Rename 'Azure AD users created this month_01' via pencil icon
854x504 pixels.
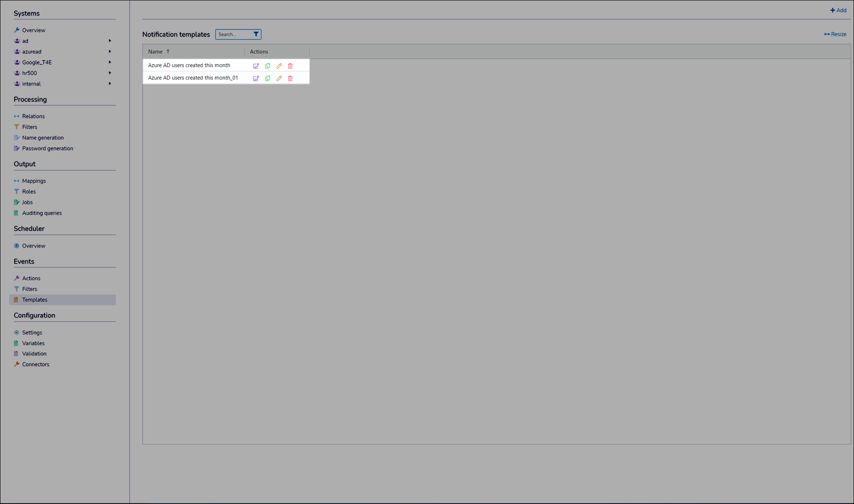click(x=279, y=78)
